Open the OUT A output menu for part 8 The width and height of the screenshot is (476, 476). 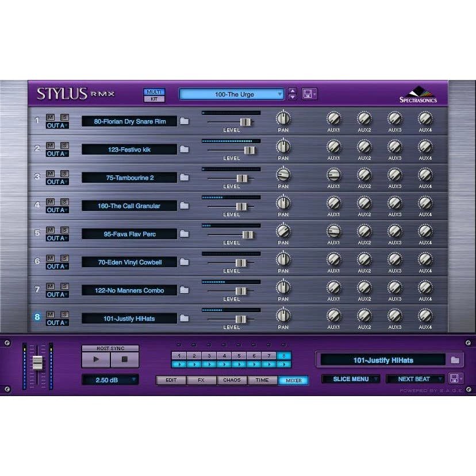click(57, 323)
